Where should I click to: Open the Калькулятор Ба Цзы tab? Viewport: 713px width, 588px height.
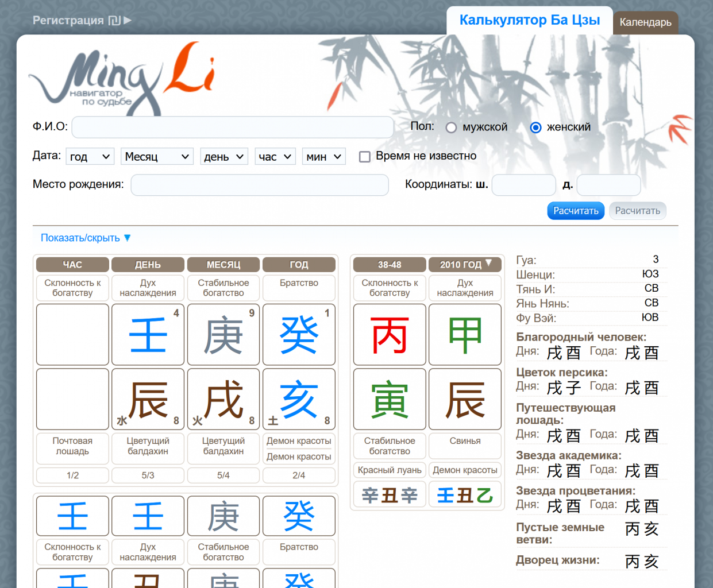(x=529, y=20)
